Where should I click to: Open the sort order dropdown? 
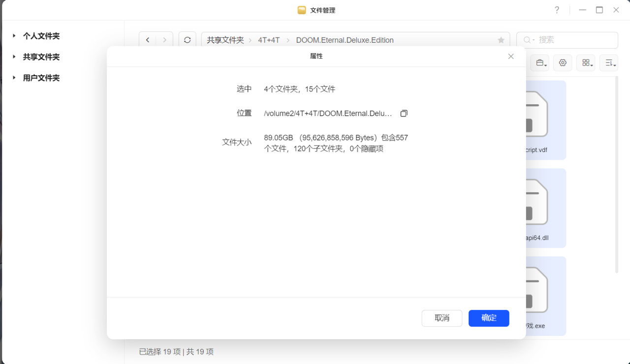click(609, 62)
